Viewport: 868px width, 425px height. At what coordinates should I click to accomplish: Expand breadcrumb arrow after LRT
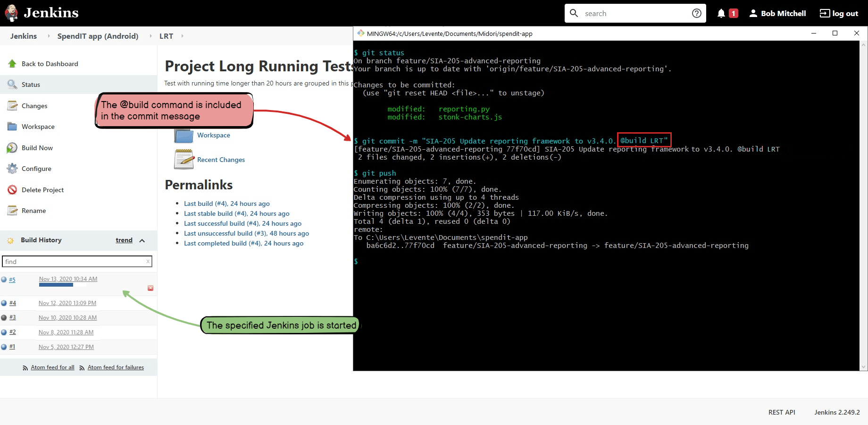click(x=182, y=36)
